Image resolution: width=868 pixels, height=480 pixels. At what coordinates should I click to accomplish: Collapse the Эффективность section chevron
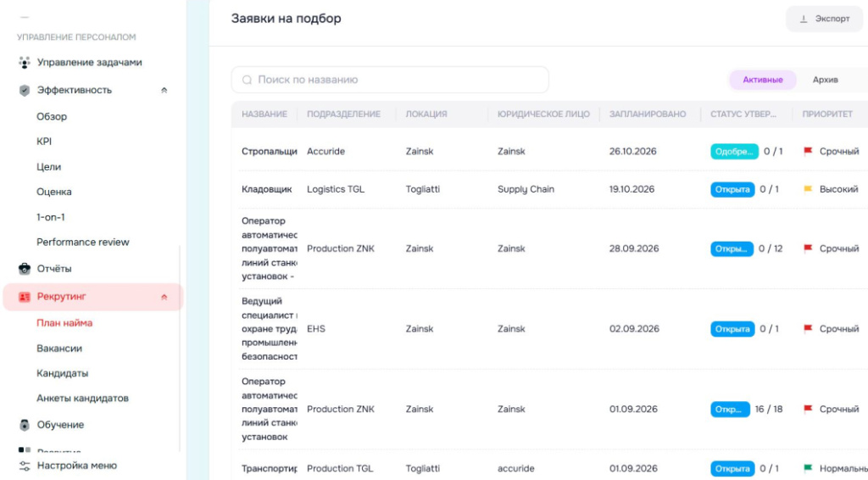(164, 90)
